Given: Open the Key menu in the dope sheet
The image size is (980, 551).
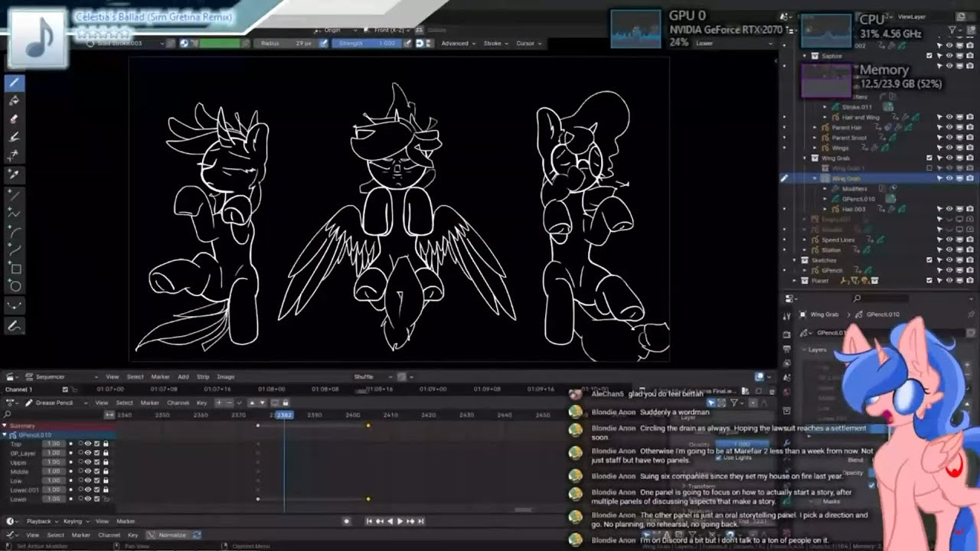Looking at the screenshot, I should (x=202, y=403).
